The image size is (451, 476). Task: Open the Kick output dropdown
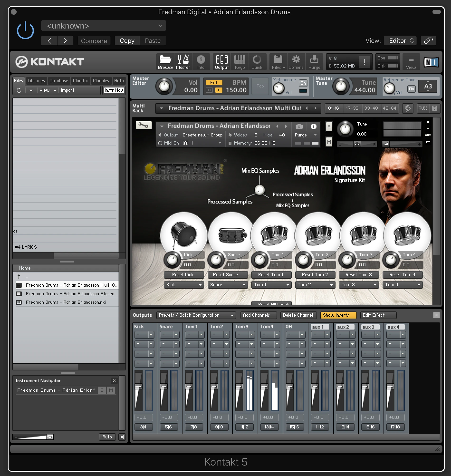184,285
